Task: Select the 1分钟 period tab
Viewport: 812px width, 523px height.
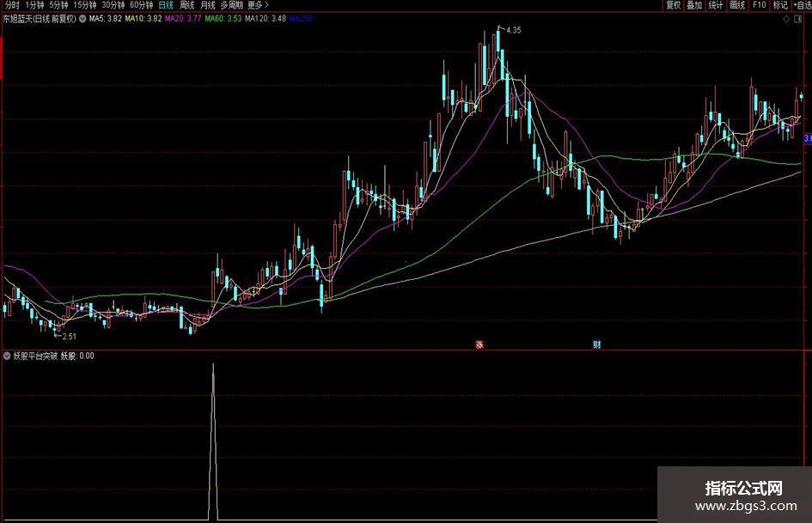Action: (x=34, y=5)
